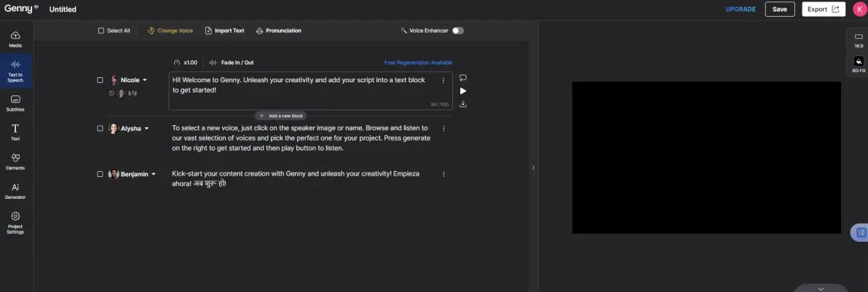
Task: Expand the Alysha voice dropdown
Action: coord(146,128)
